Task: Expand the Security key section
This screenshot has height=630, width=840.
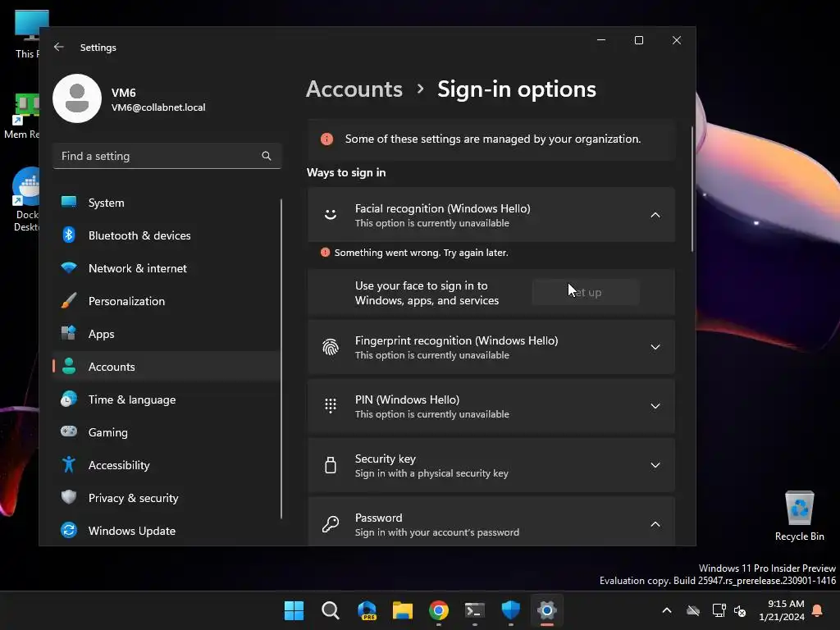Action: pos(655,465)
